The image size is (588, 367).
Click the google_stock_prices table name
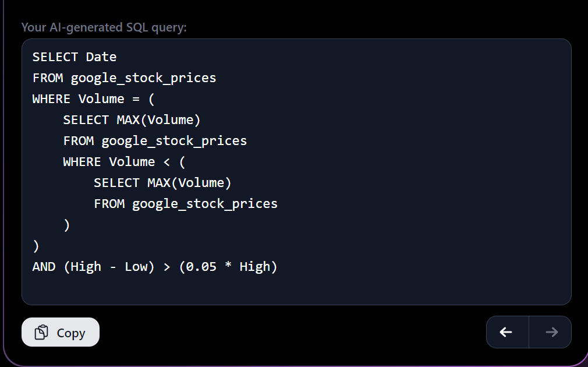coord(143,77)
